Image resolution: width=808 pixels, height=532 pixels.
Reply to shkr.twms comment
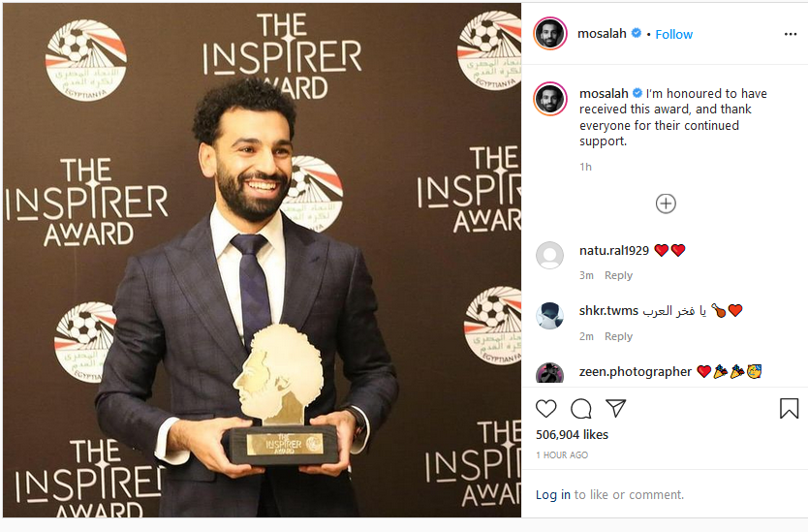coord(618,336)
